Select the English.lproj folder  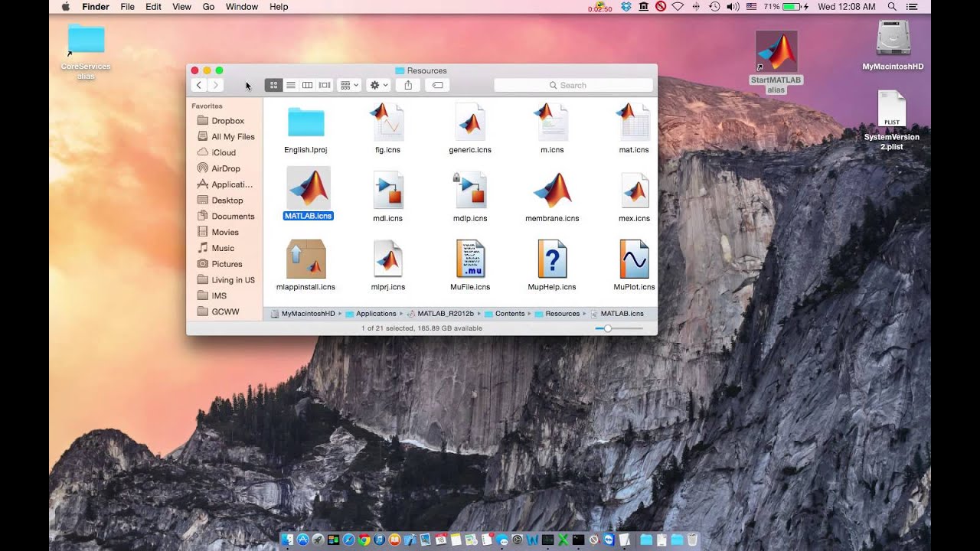point(306,122)
